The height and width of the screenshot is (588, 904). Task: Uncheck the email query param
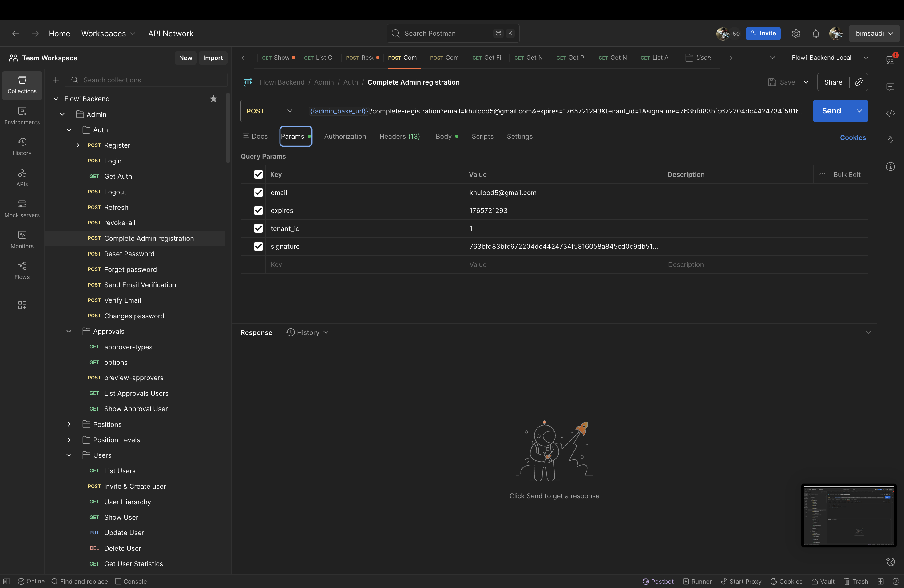tap(258, 193)
